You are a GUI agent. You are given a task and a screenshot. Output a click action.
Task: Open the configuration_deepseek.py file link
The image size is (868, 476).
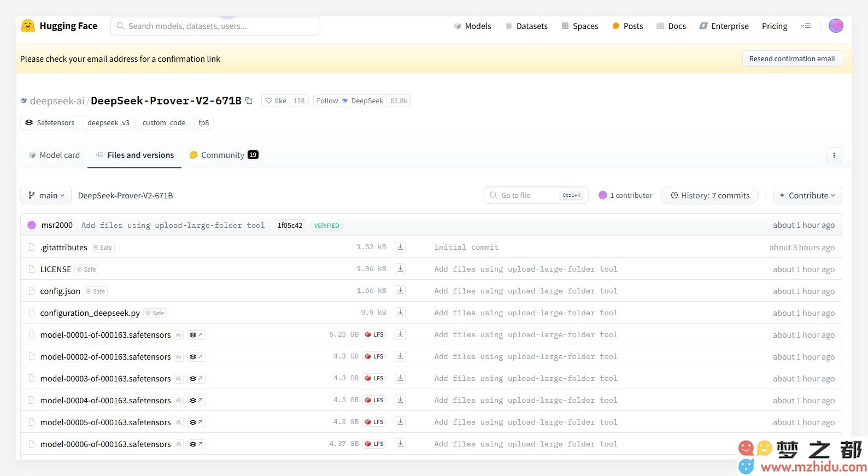(90, 313)
